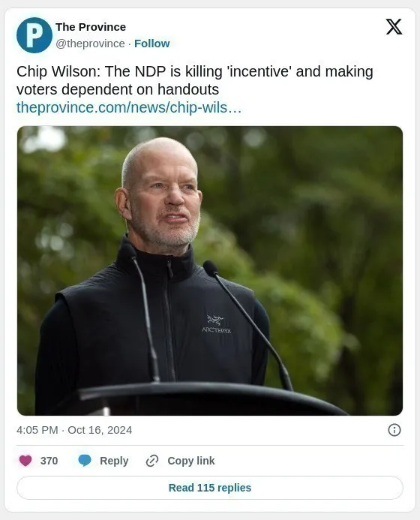
Task: Open the 4:05 PM Oct 16, 2024 timestamp
Action: click(74, 430)
